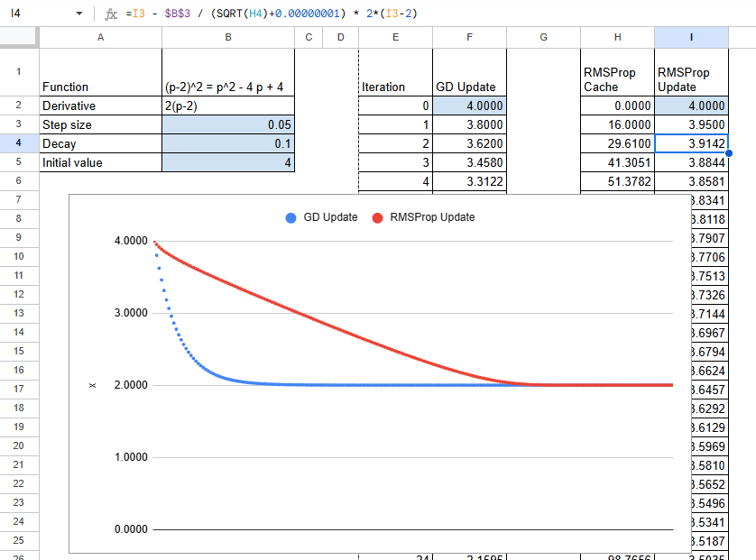Select row 4 header
Screen dimensions: 756x560
[x=19, y=143]
